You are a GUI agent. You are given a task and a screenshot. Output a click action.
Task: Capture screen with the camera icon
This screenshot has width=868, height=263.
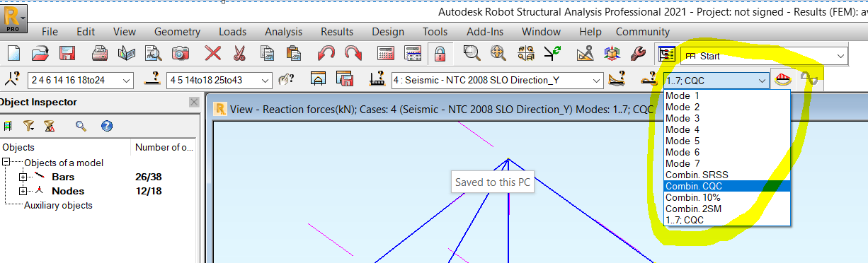coord(181,54)
